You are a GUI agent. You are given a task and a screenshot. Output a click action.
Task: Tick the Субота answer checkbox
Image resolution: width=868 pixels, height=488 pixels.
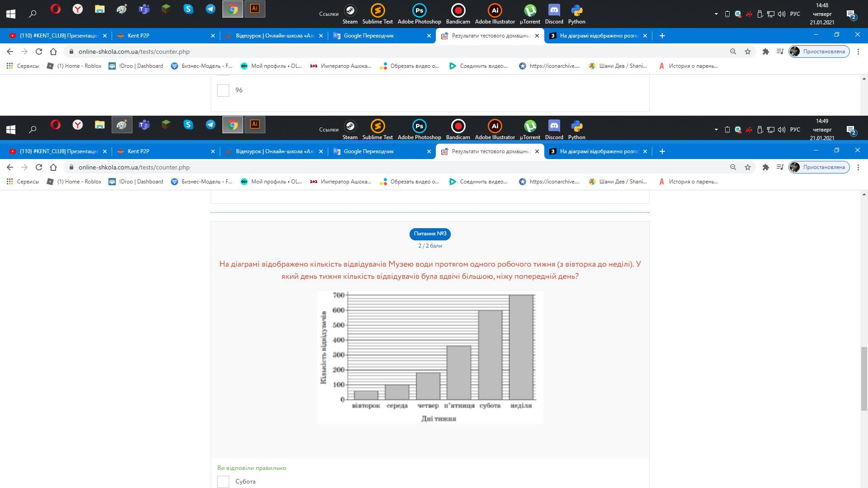coord(223,482)
